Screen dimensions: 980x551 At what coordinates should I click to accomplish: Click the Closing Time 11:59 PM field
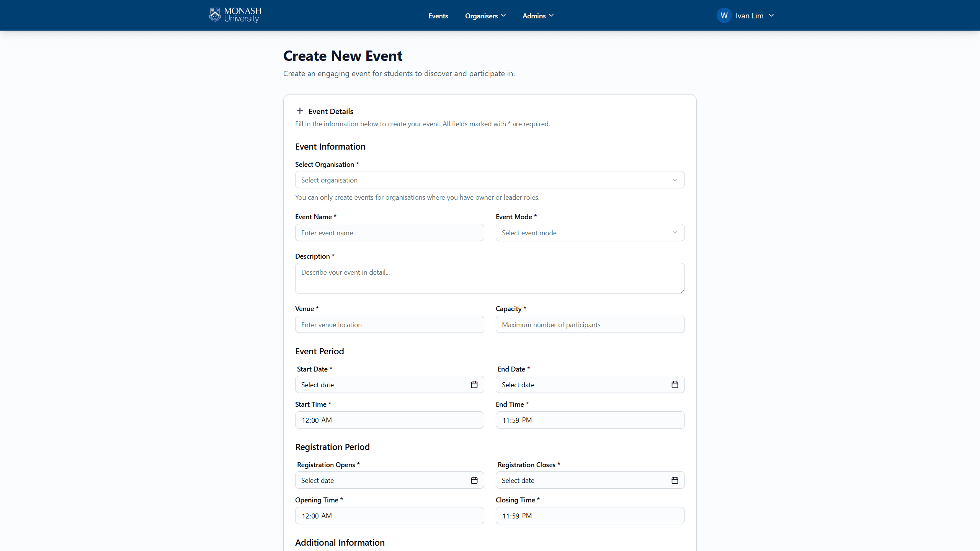click(x=590, y=516)
